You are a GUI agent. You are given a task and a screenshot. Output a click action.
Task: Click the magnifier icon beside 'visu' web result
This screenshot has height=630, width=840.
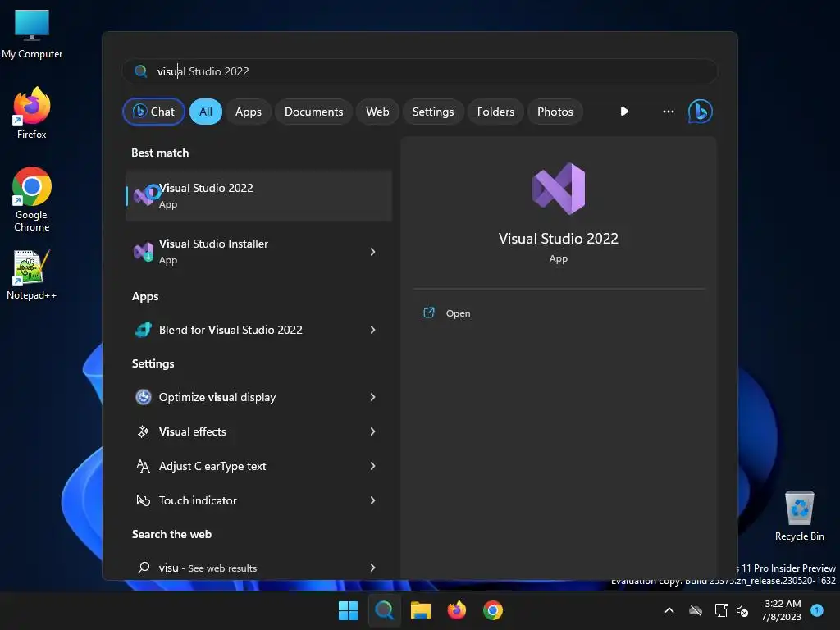(x=144, y=568)
